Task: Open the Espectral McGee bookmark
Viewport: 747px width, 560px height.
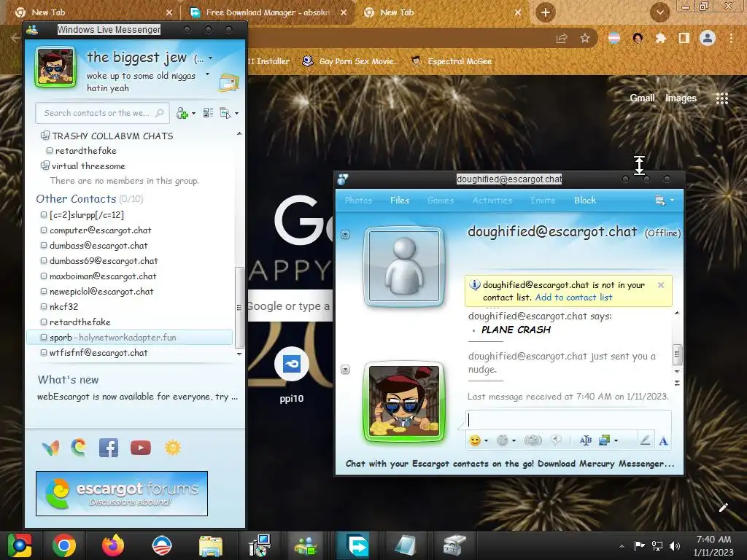Action: [x=452, y=61]
